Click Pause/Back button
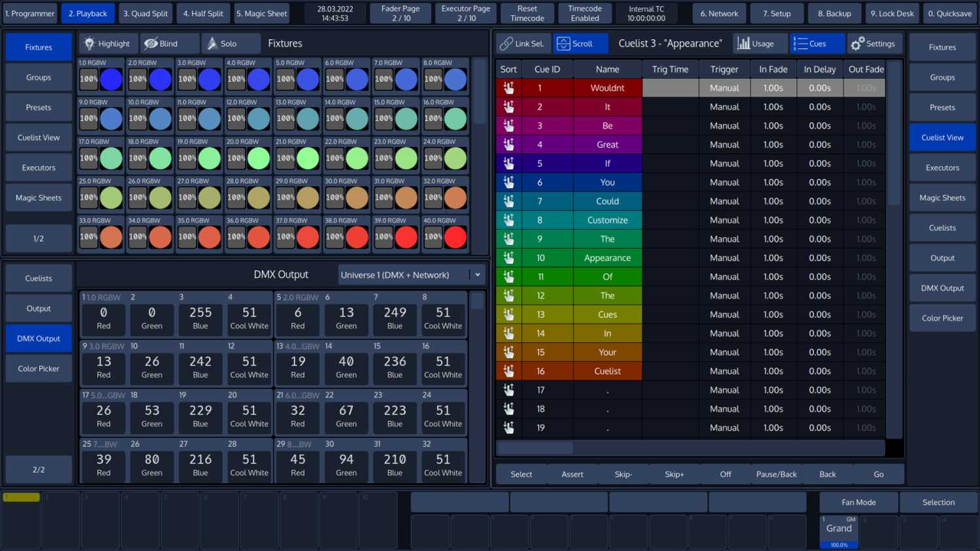 click(776, 475)
